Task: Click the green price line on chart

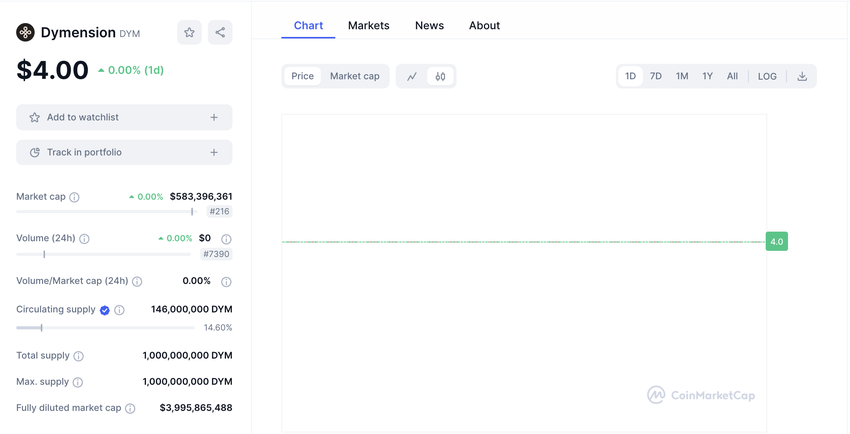Action: [523, 242]
